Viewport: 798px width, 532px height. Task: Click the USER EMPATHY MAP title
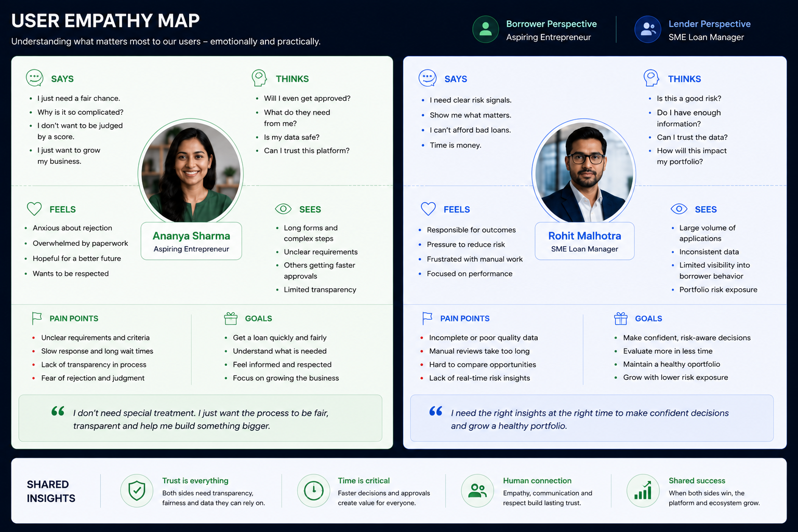(105, 21)
